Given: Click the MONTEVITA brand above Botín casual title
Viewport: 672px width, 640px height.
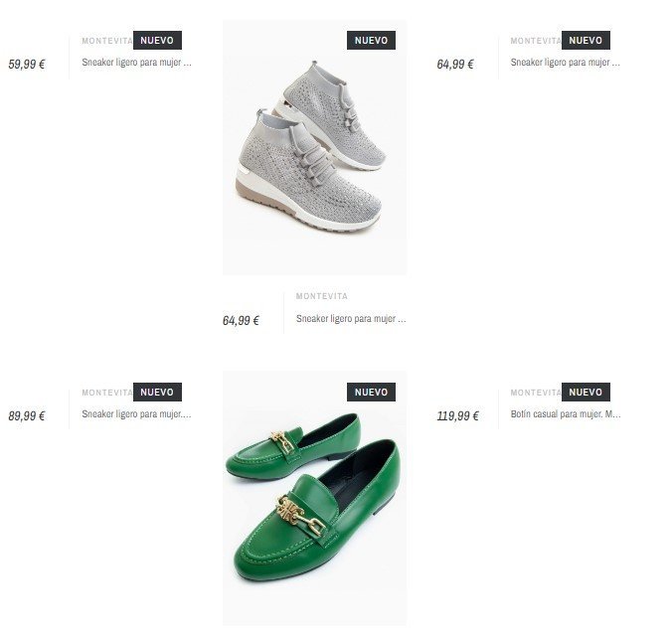Looking at the screenshot, I should [x=536, y=393].
